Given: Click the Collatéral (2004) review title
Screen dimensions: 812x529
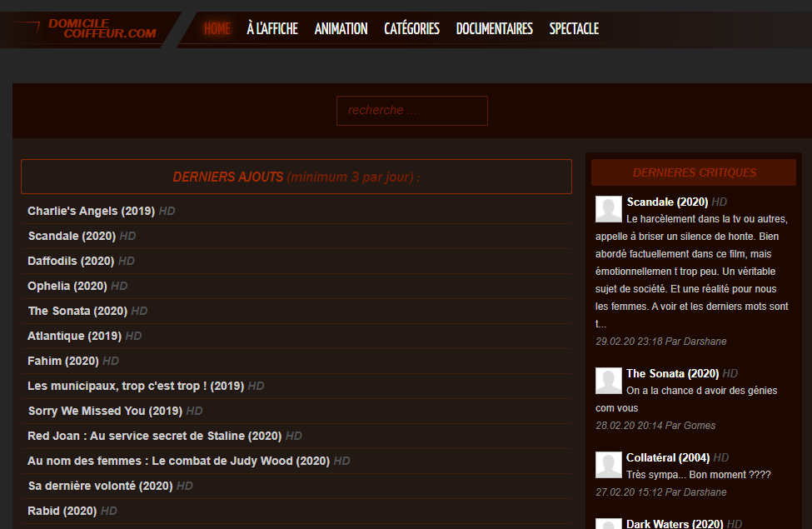Looking at the screenshot, I should (668, 457).
